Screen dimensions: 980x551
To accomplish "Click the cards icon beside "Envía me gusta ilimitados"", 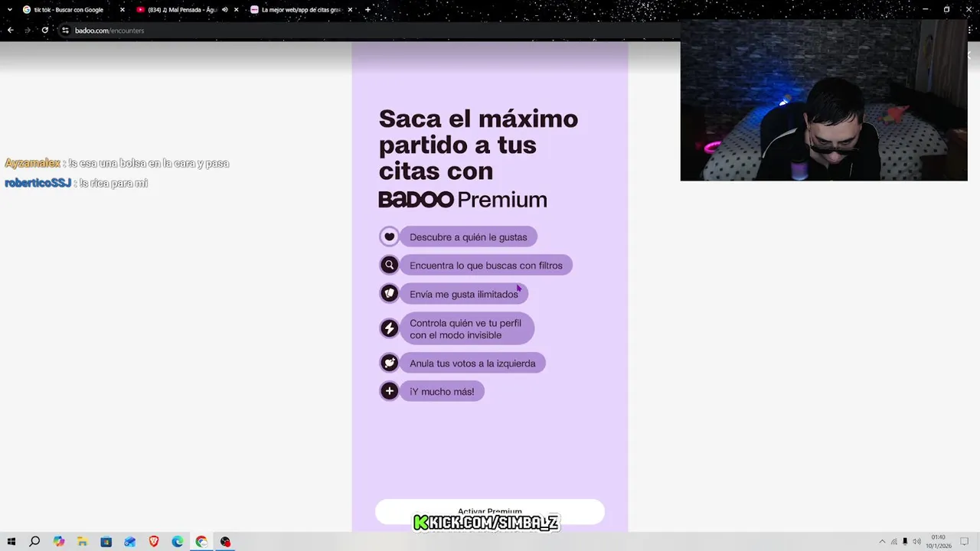I will coord(389,294).
